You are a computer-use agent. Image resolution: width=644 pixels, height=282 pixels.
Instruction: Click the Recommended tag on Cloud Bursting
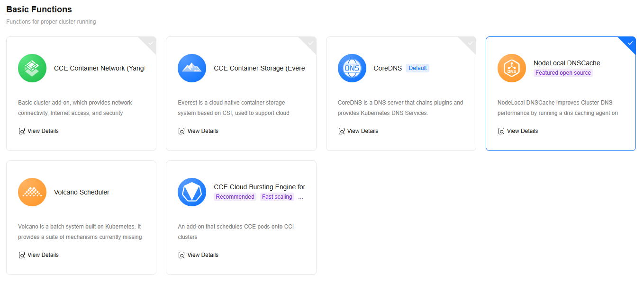[x=235, y=197]
